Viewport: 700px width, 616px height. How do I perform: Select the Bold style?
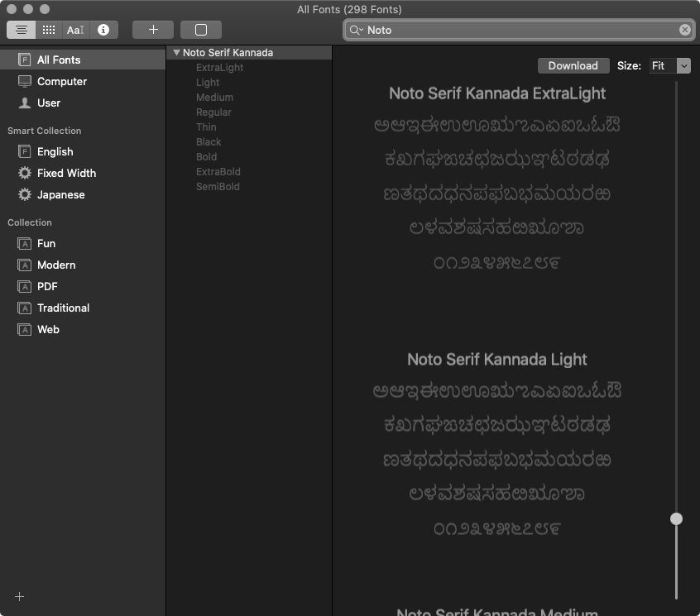click(x=206, y=156)
